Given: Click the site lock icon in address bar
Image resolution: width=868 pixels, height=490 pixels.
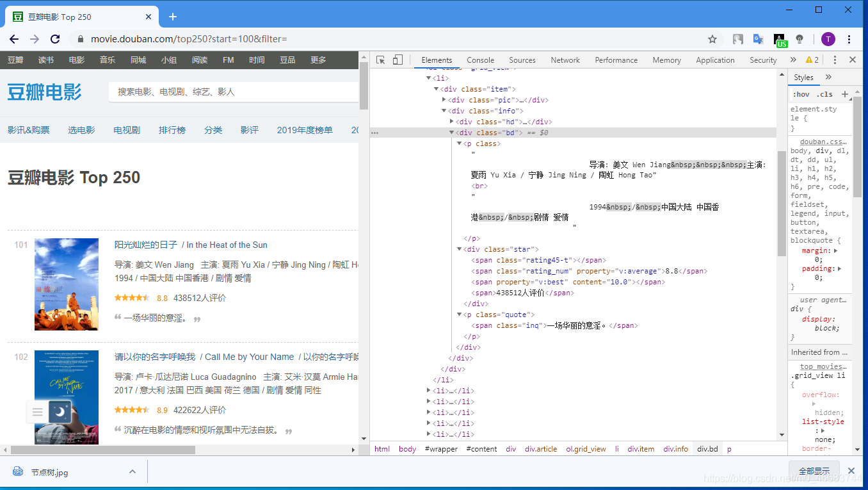Looking at the screenshot, I should point(80,39).
